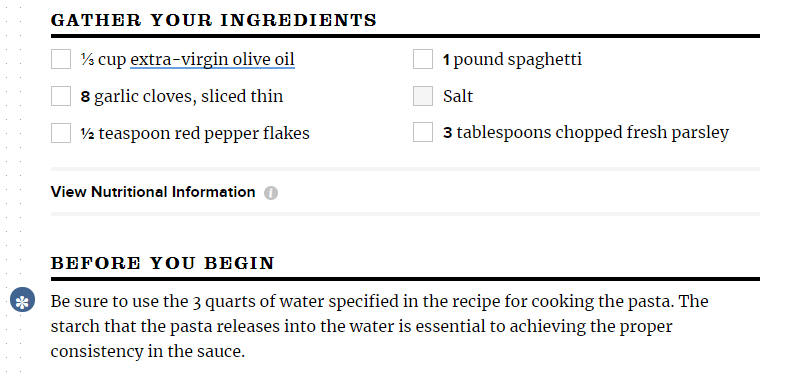Click the 3 quarts of water tip paragraph
The image size is (786, 384).
click(379, 326)
